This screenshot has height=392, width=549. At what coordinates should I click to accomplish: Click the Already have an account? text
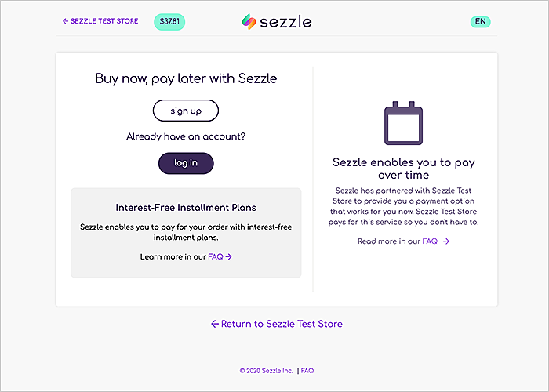[x=186, y=136]
